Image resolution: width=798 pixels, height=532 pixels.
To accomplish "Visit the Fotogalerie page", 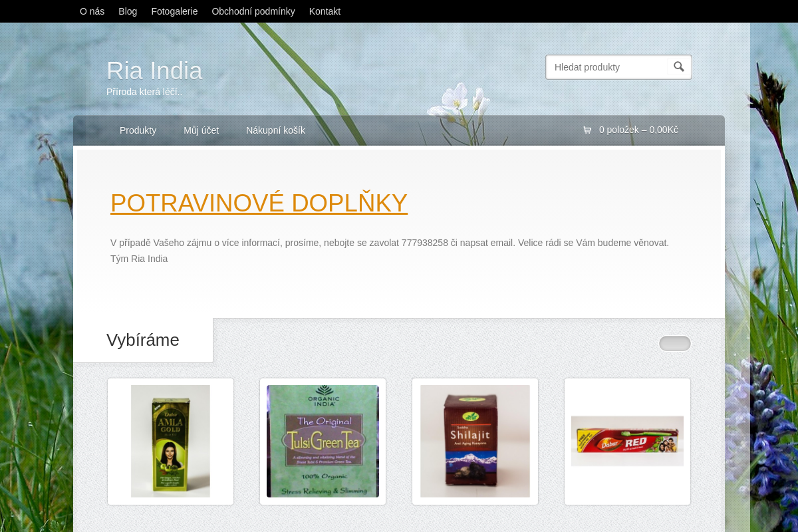I will click(x=174, y=11).
